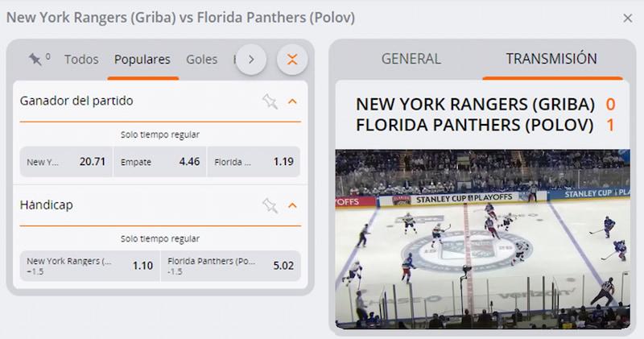
Task: Pin the Hándicap market
Action: (x=270, y=205)
